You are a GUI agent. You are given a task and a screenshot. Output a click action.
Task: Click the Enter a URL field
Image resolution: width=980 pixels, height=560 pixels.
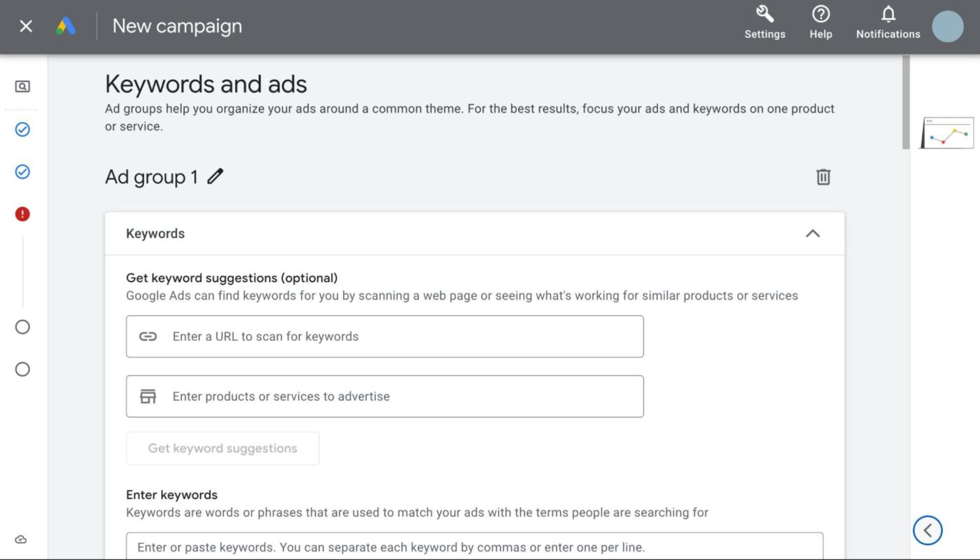[385, 336]
